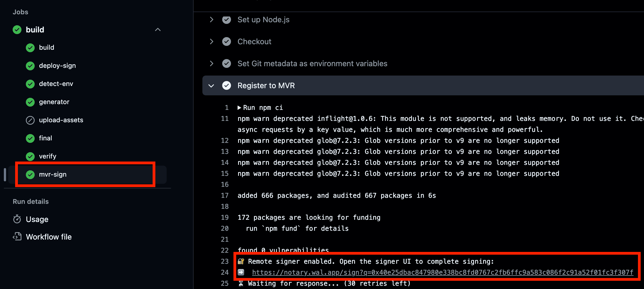Click the check icon for Register to MVR
Viewport: 644px width, 289px height.
227,85
